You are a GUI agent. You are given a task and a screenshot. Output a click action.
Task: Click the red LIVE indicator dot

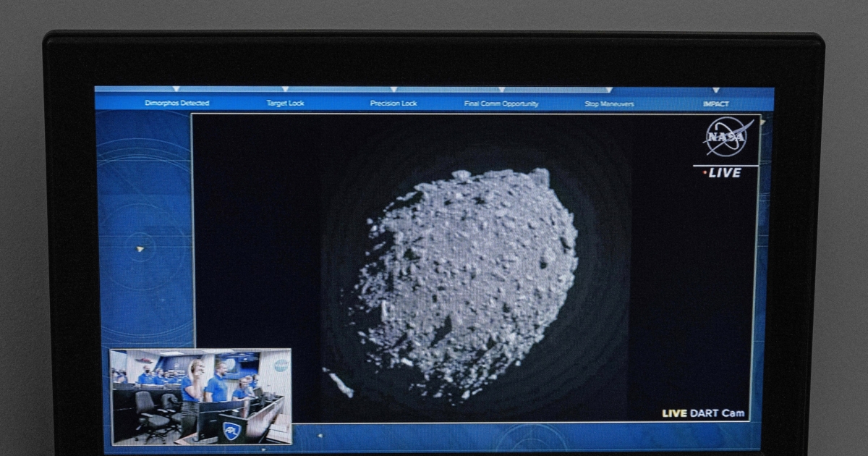tap(704, 173)
